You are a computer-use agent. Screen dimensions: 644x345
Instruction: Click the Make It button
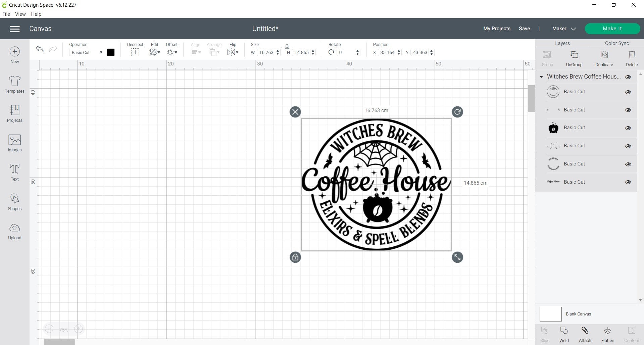(x=612, y=29)
